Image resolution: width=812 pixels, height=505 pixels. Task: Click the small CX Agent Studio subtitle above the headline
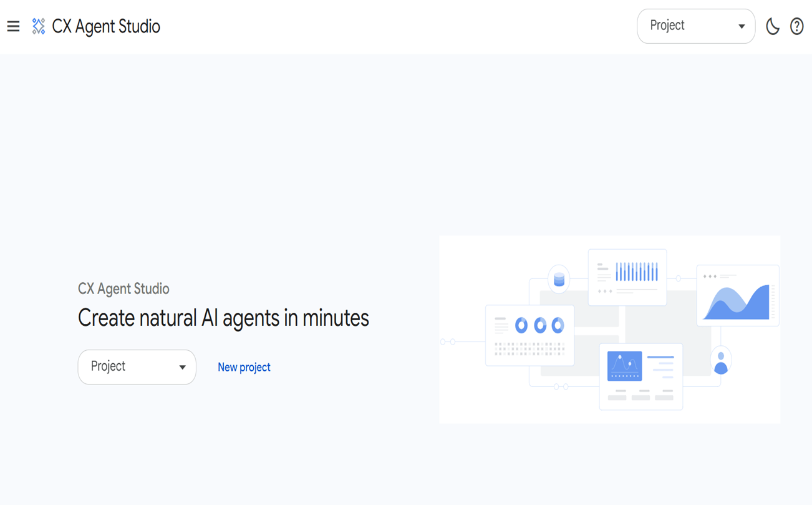point(123,289)
